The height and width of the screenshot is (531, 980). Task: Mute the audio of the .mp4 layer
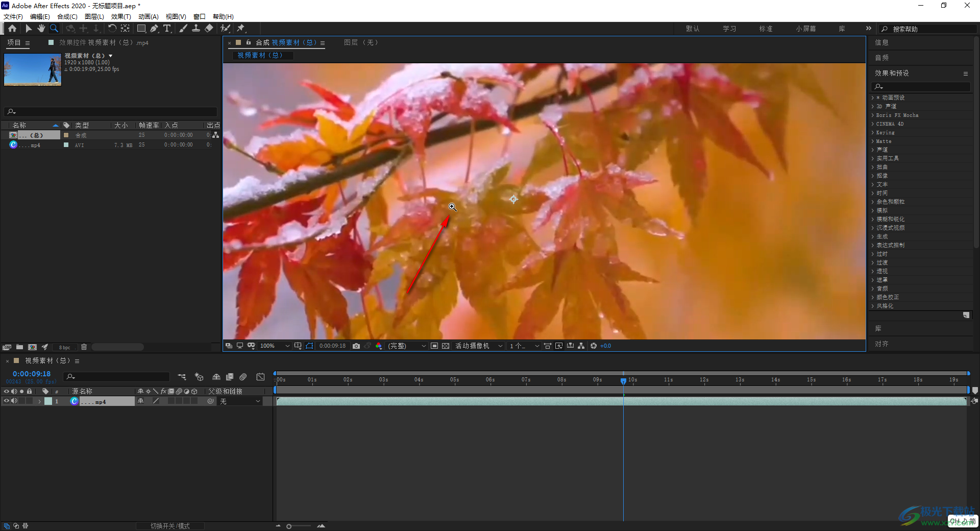pos(14,401)
